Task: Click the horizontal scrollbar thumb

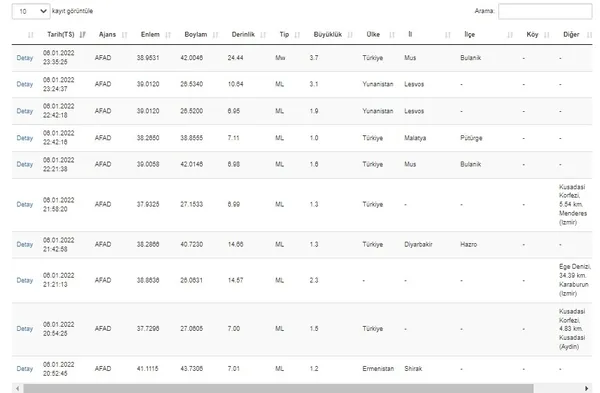Action: (278, 388)
